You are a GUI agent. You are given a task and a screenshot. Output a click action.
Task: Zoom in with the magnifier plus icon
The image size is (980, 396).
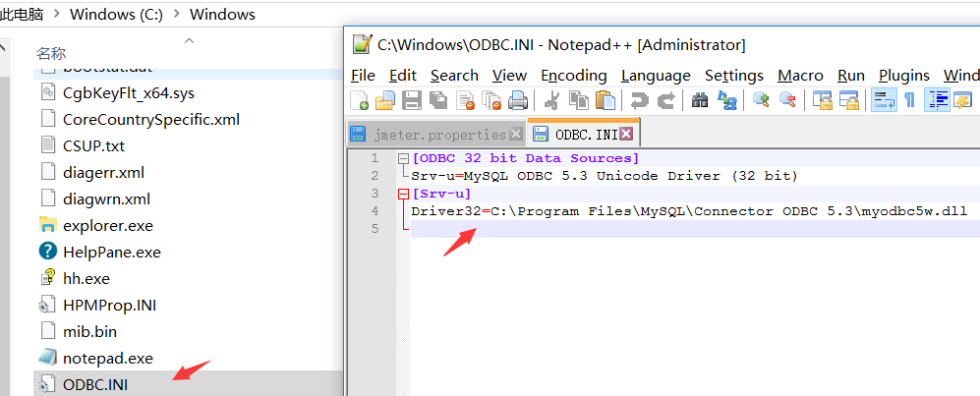click(x=761, y=99)
